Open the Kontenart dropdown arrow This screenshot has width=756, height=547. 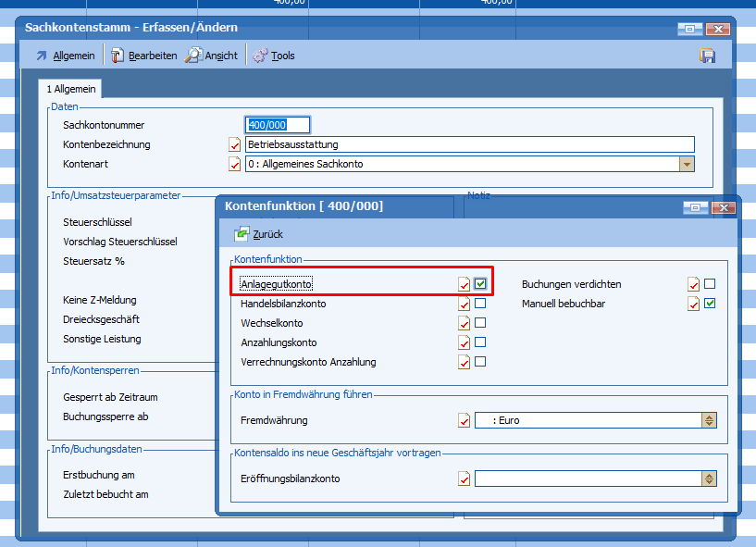[687, 164]
